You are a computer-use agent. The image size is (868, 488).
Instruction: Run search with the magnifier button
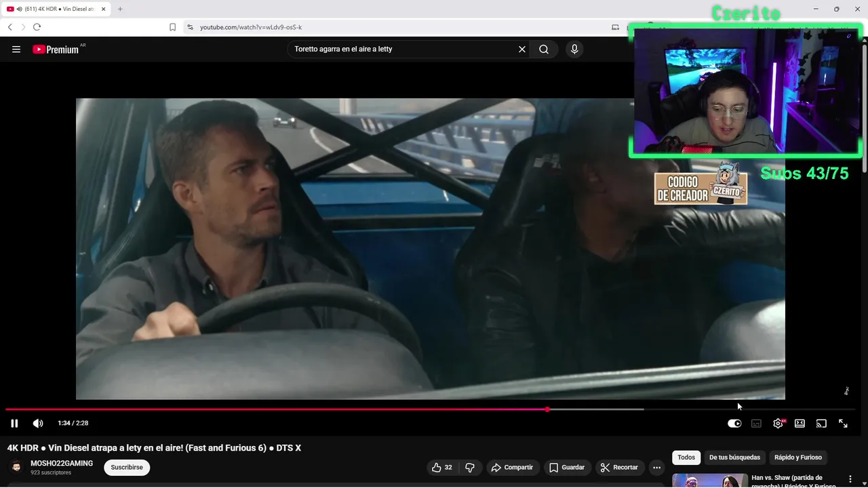point(544,49)
